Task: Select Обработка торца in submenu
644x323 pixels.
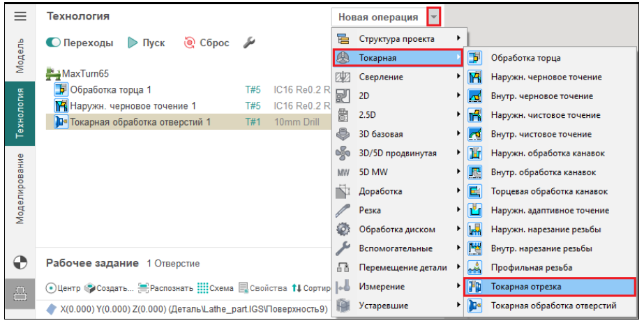Action: coord(525,58)
